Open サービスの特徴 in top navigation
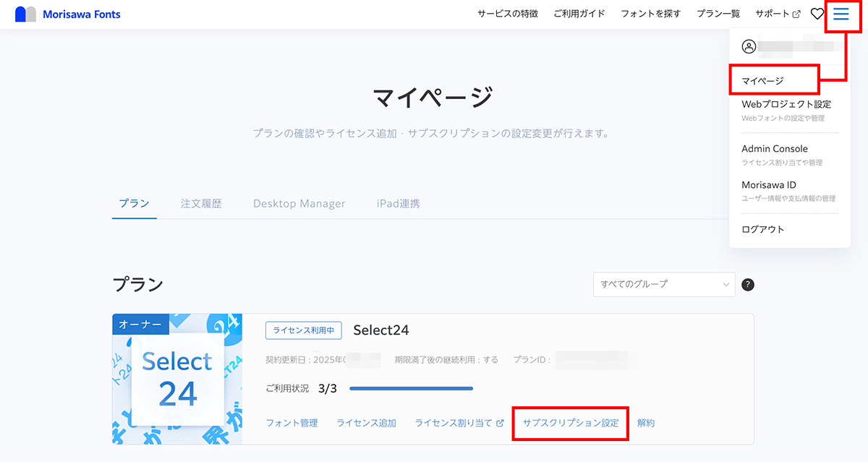The image size is (868, 462). [508, 14]
